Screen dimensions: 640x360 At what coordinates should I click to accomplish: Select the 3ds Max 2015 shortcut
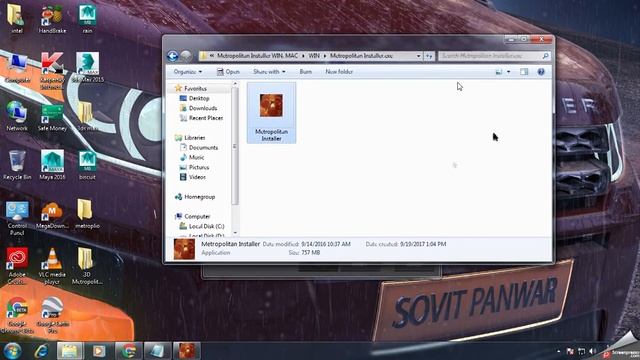(87, 68)
